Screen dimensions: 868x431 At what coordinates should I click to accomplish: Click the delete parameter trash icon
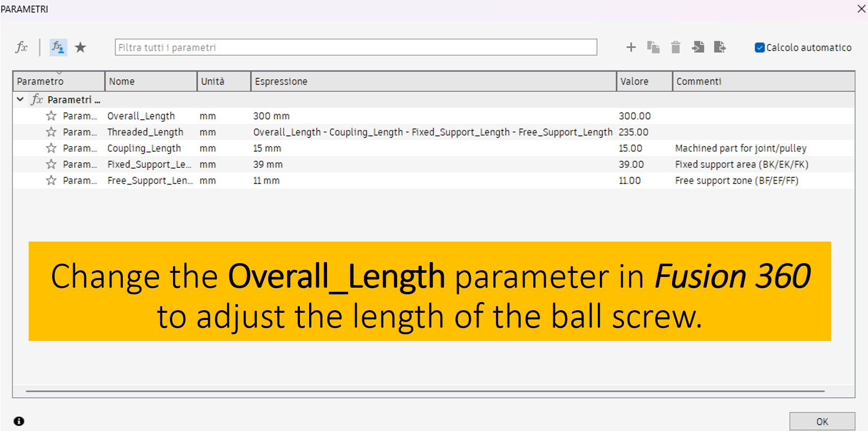pyautogui.click(x=676, y=47)
